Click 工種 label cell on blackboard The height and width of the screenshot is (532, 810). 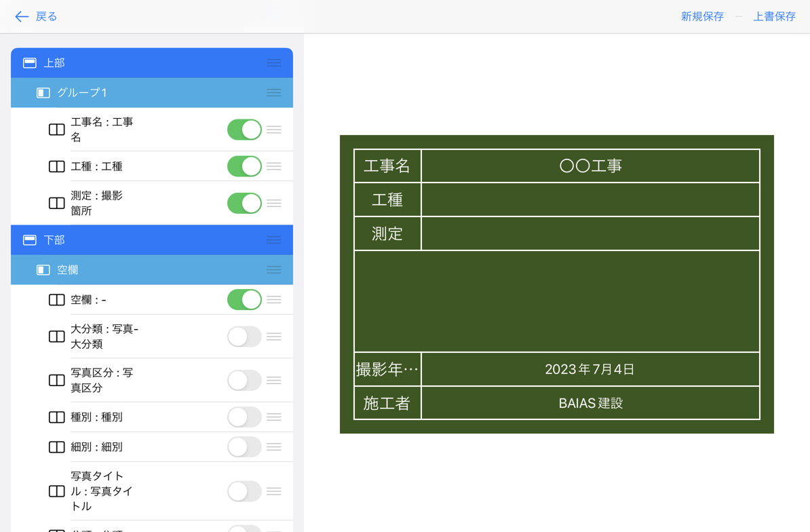[387, 200]
